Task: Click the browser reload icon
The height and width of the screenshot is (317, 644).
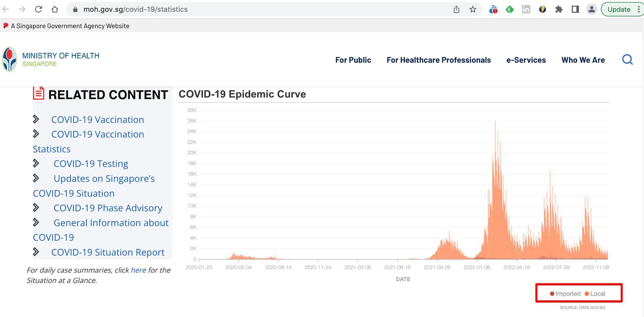Action: [x=39, y=9]
